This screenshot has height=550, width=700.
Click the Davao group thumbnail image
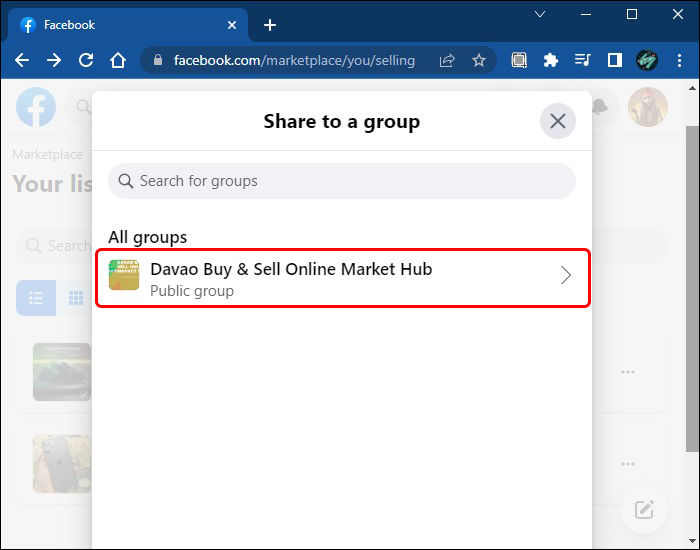pyautogui.click(x=124, y=275)
